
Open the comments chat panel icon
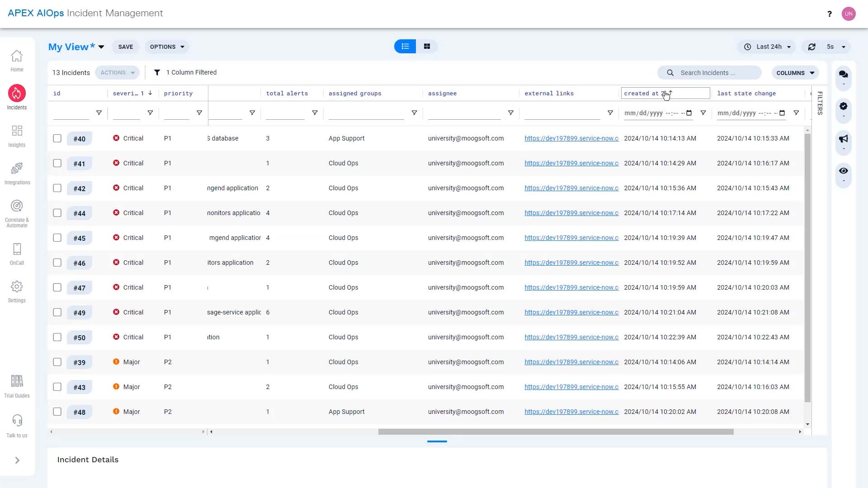coord(844,75)
